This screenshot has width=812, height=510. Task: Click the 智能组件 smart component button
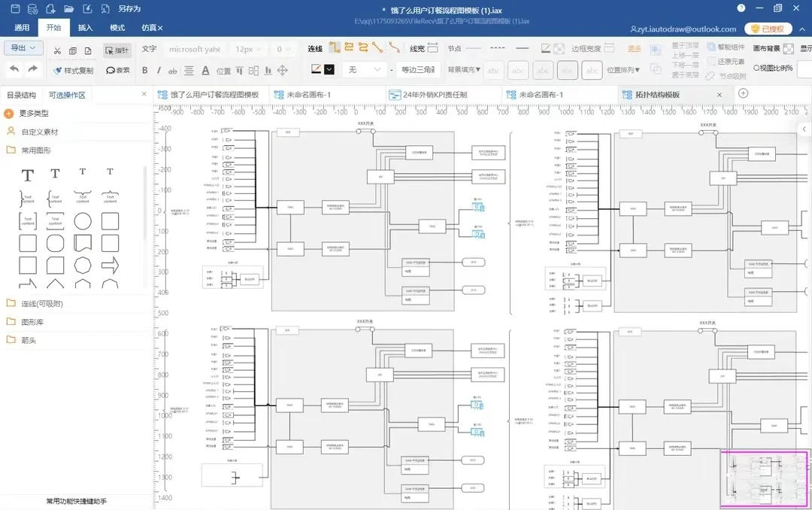tap(726, 47)
